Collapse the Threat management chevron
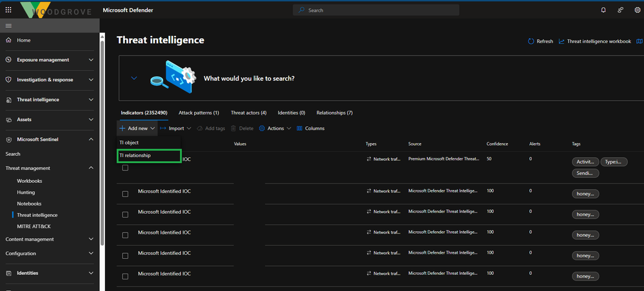 91,168
